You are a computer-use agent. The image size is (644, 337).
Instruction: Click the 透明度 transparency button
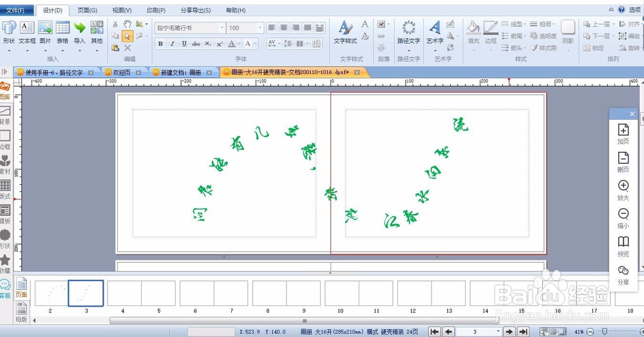[544, 36]
